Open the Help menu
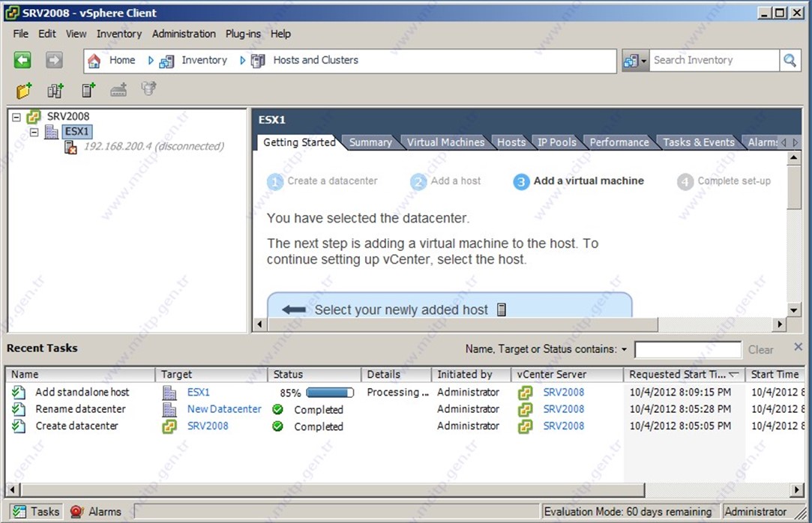This screenshot has height=523, width=812. (x=280, y=34)
